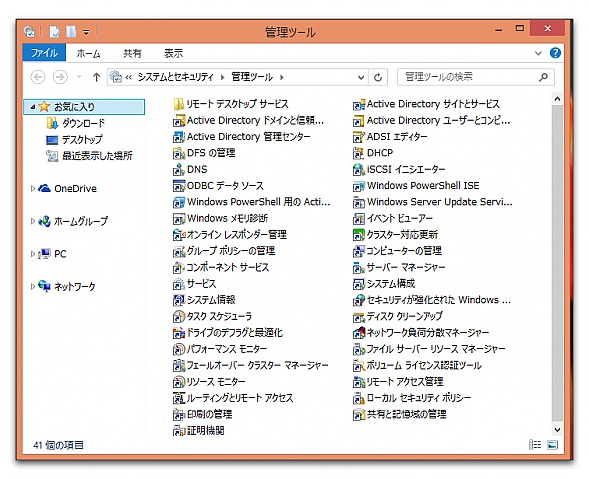Select リモート アクセス管理 item text
This screenshot has height=479, width=589.
[x=405, y=382]
